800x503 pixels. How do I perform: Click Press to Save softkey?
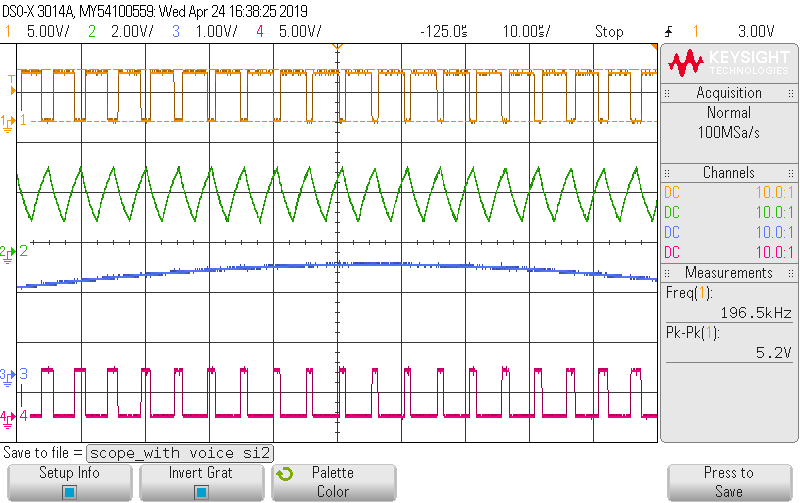[729, 483]
